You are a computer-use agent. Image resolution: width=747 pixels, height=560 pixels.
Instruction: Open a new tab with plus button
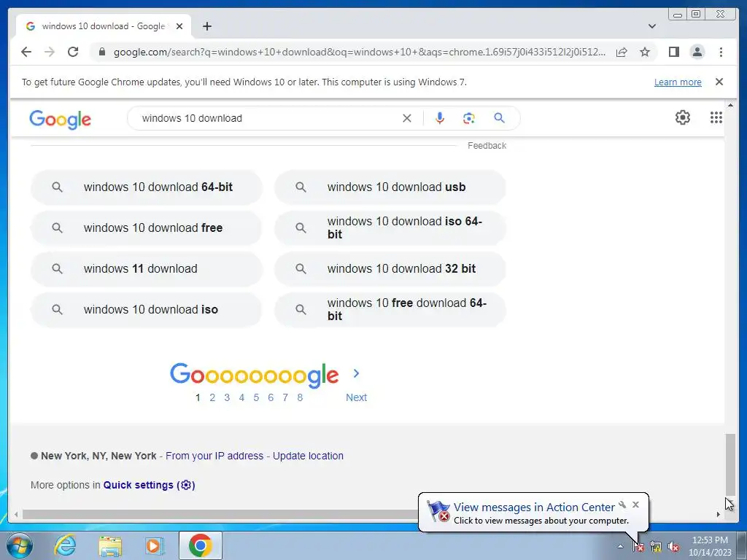(x=206, y=26)
